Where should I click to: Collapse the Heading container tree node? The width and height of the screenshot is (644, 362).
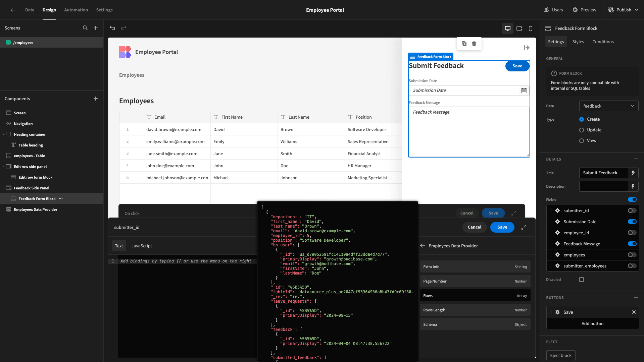coord(3,134)
